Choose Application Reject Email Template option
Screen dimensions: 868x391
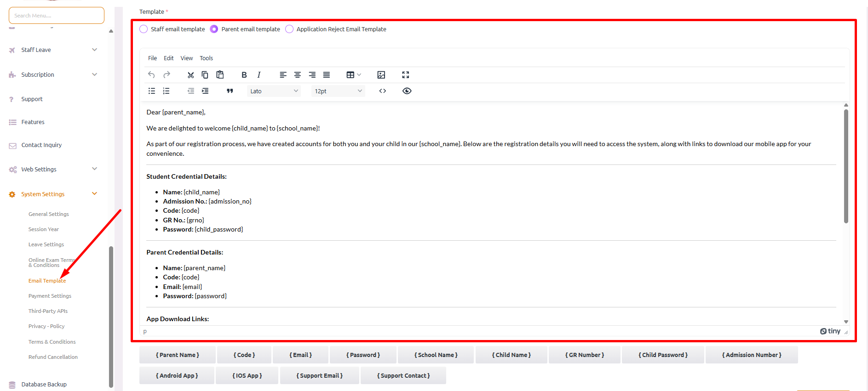[x=289, y=29]
